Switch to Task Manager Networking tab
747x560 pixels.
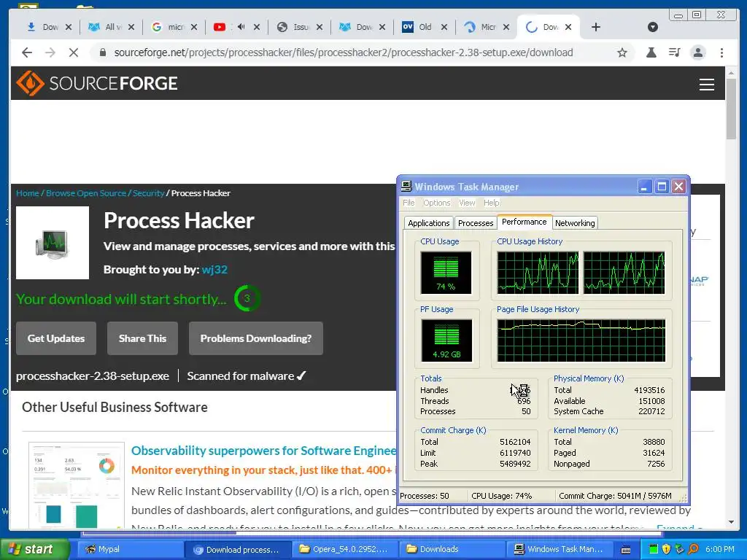tap(575, 223)
